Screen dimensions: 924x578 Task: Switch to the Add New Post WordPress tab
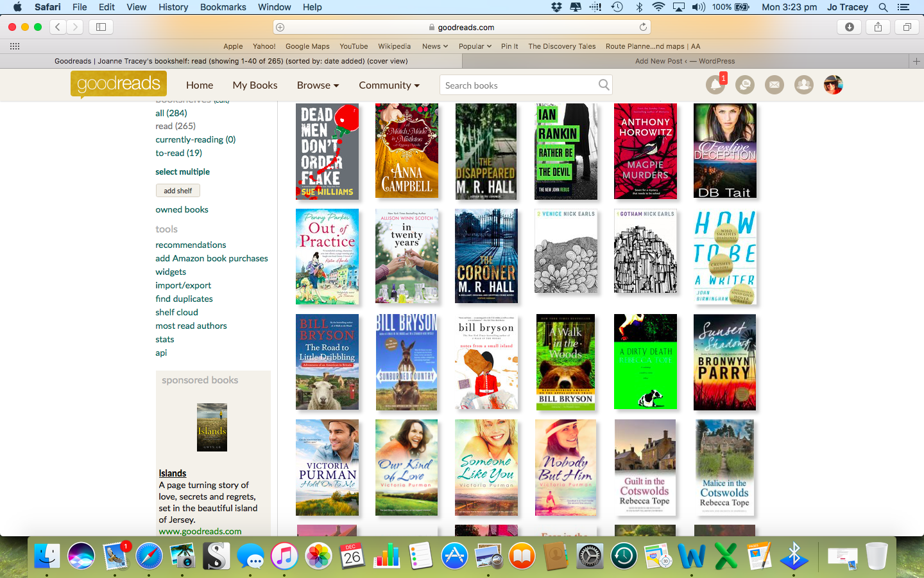click(685, 61)
